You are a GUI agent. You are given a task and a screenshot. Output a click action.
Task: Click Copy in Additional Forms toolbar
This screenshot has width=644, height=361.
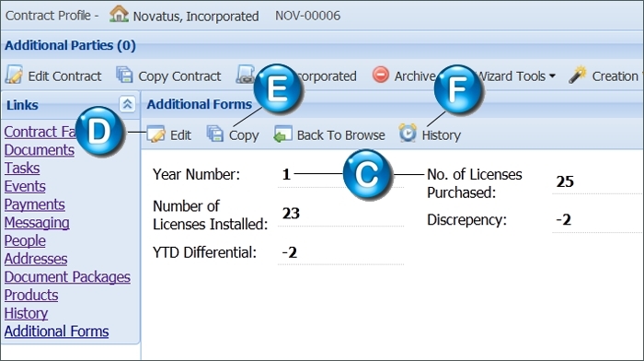coord(233,134)
